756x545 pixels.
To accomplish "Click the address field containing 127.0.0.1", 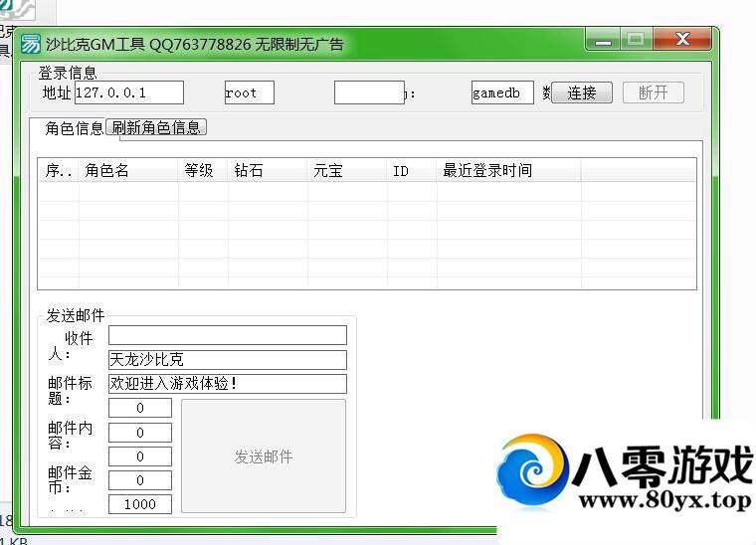I will pos(129,92).
